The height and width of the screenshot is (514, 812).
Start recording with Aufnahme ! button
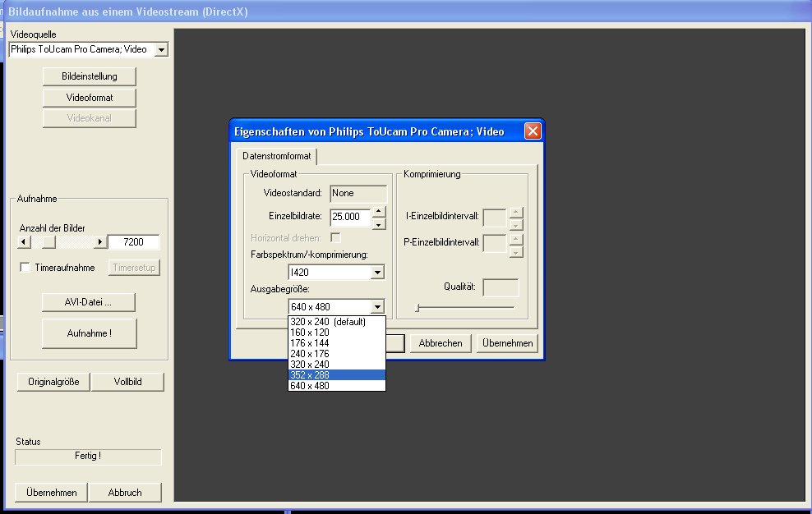pos(89,333)
